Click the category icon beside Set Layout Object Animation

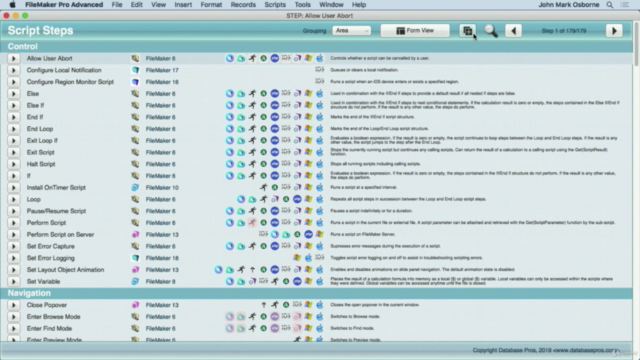pos(135,270)
